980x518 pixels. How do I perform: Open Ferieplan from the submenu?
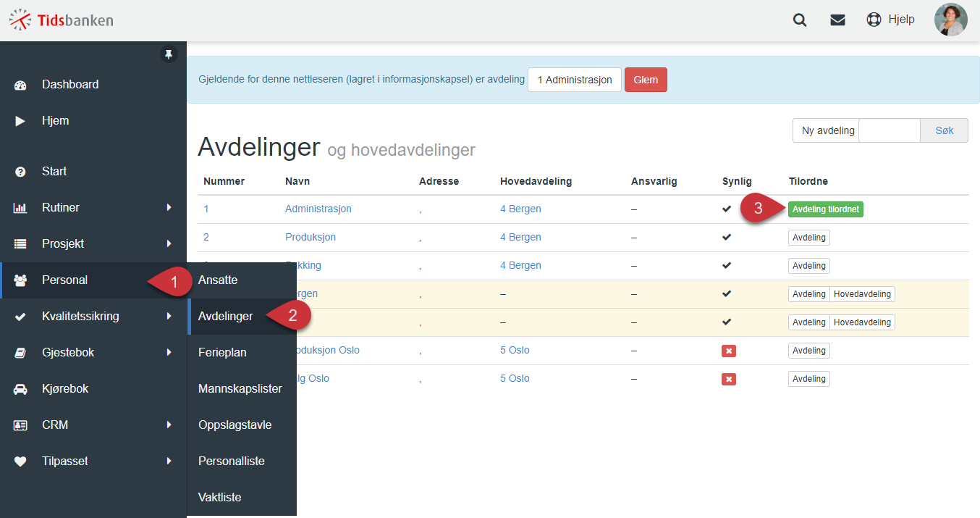242,353
